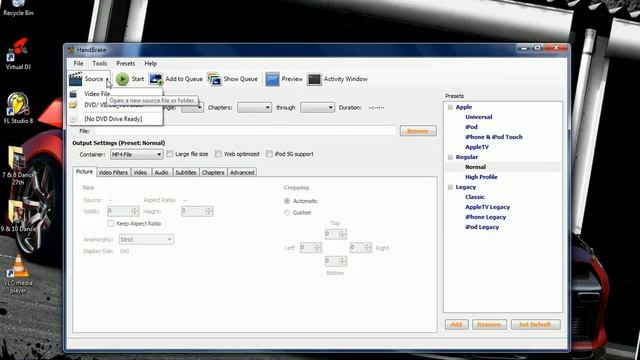Toggle Keep Aspect Ratio checkbox

coord(111,223)
